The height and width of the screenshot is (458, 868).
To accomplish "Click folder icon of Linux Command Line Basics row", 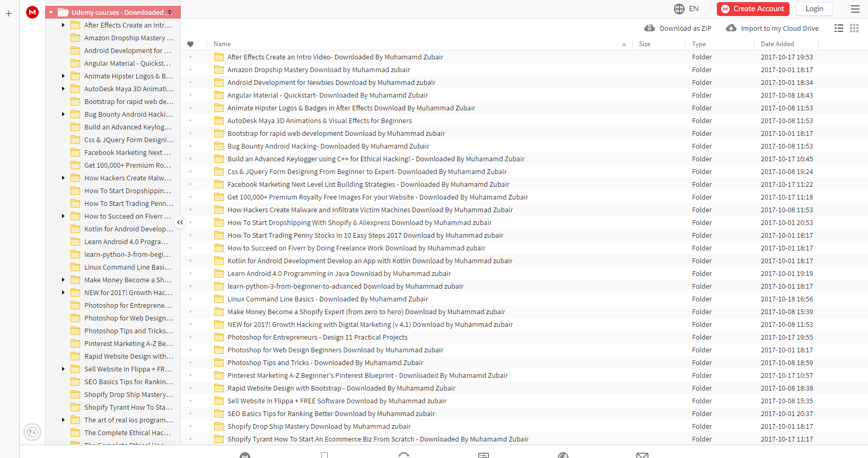I will [219, 299].
